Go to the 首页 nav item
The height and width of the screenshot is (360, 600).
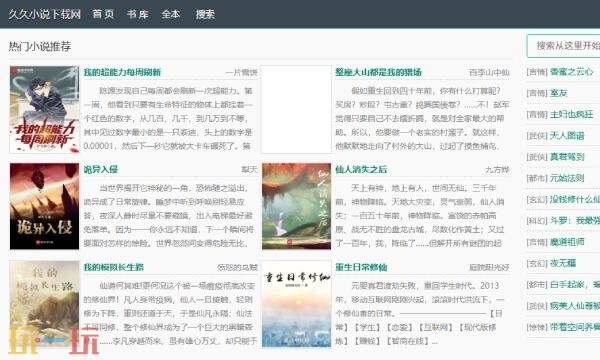103,14
